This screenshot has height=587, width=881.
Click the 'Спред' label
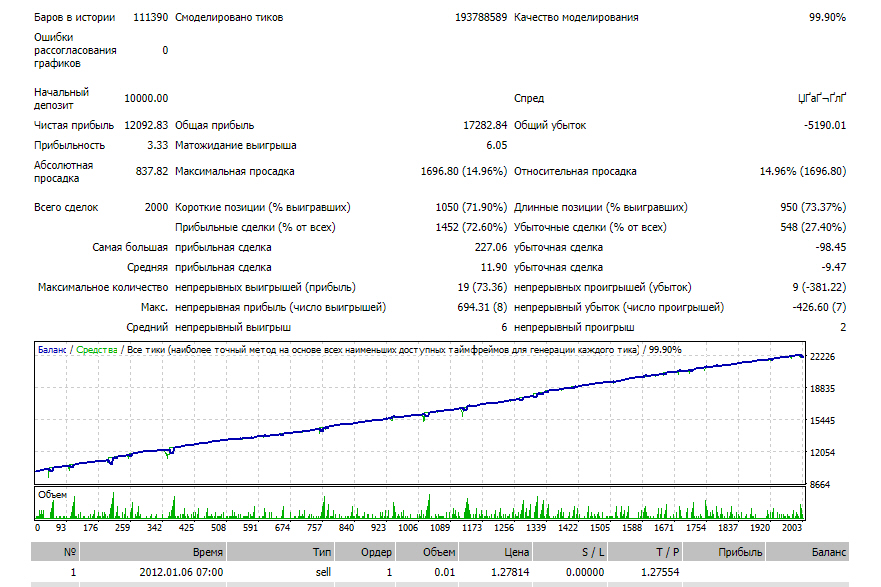tap(529, 98)
